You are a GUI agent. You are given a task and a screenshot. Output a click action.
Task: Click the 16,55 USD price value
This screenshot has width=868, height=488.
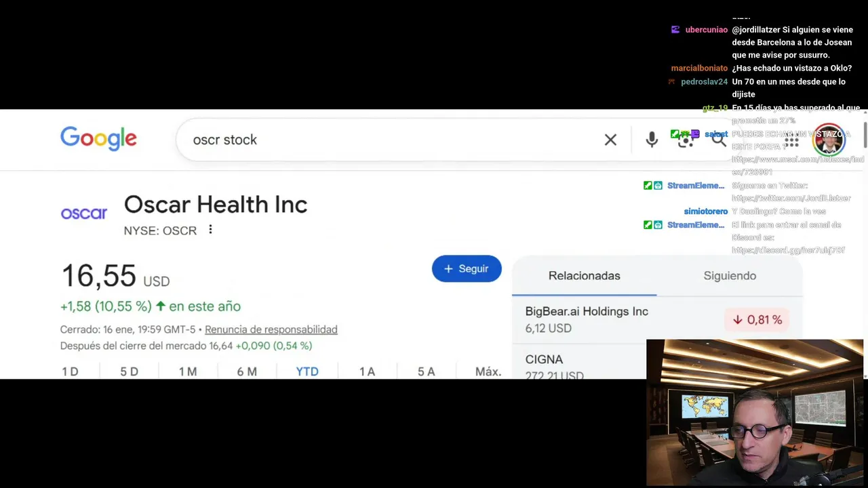click(x=115, y=277)
